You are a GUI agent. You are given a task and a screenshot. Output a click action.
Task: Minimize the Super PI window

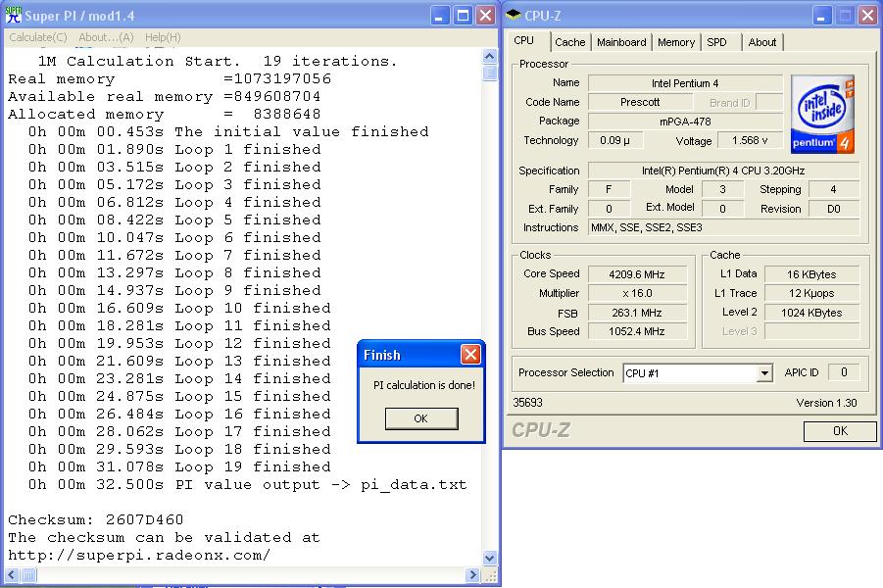pos(440,16)
